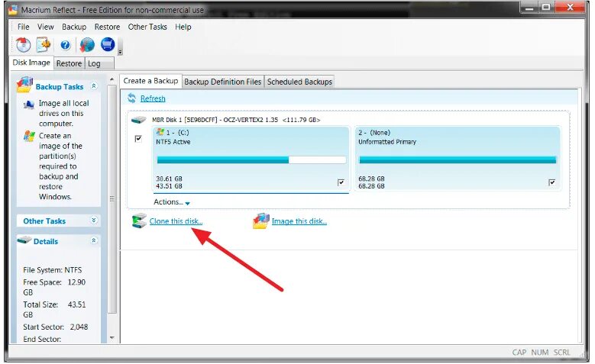
Task: Click the CAP status bar indicator
Action: (519, 353)
